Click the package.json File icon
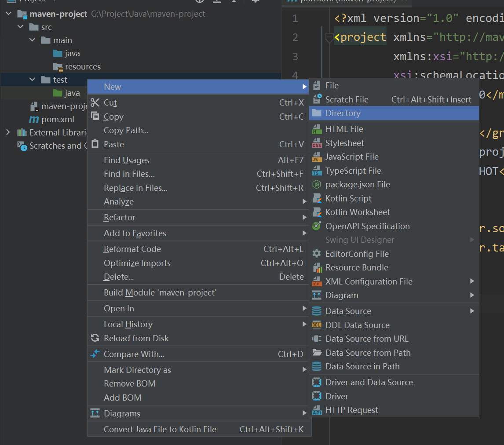 [x=317, y=184]
